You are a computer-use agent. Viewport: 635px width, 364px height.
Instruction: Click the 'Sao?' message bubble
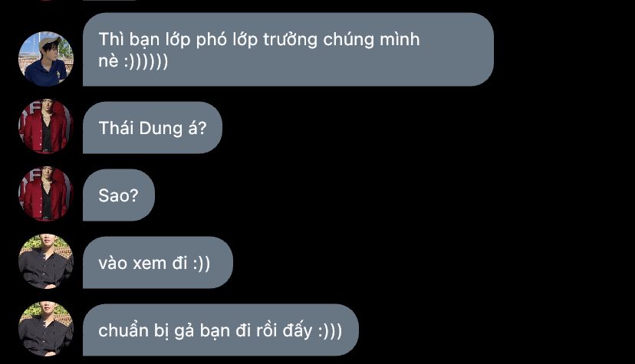click(x=119, y=195)
